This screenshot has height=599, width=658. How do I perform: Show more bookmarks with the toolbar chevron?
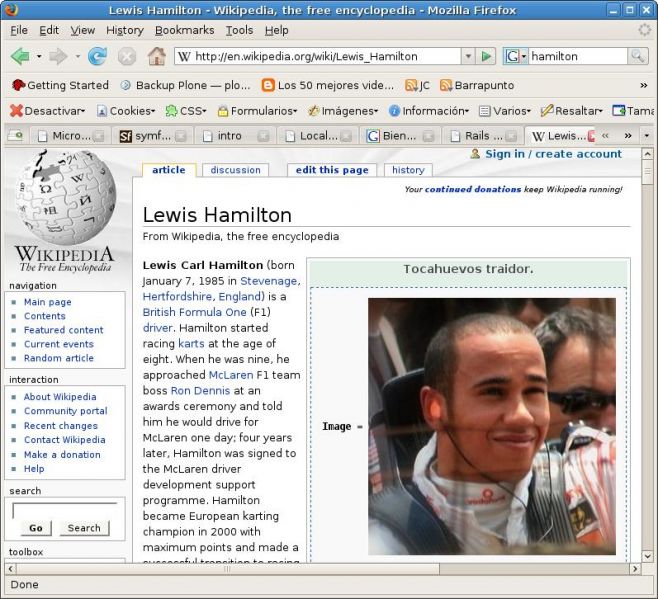click(x=643, y=85)
